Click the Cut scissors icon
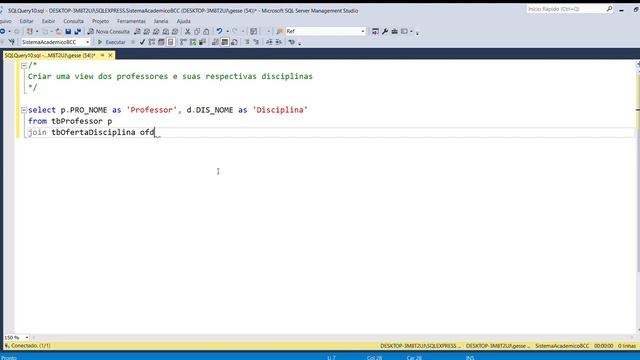 tap(187, 31)
